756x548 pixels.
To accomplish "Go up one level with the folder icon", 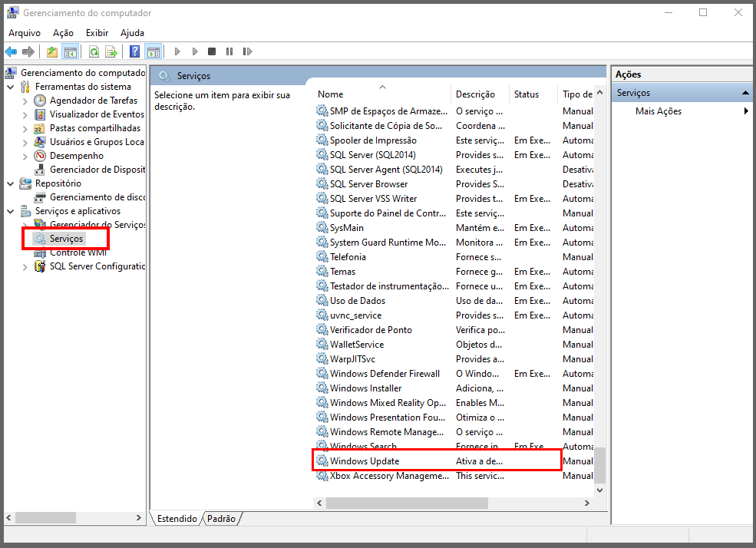I will coord(52,51).
